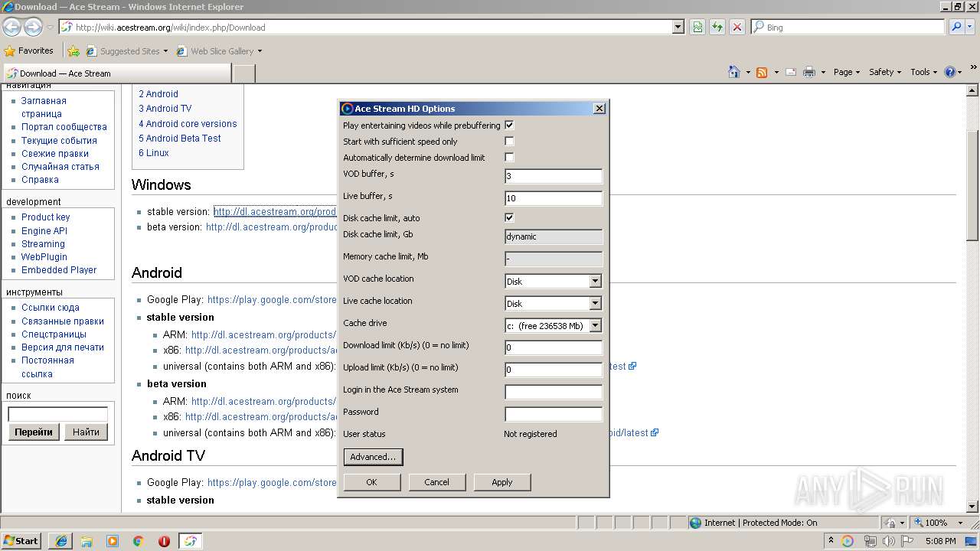Open Internet Explorer from the taskbar
The height and width of the screenshot is (551, 980).
tap(61, 541)
